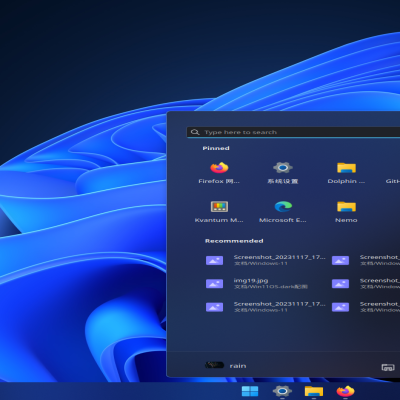Open the session icon in the menu footer
400x400 pixels.
coord(388,367)
